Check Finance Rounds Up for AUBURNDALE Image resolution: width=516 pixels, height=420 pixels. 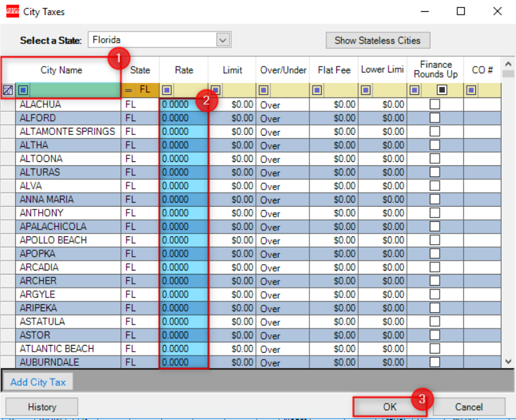pyautogui.click(x=434, y=362)
